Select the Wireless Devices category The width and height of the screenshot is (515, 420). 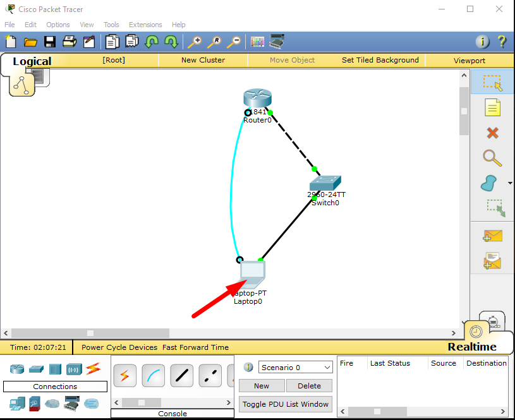(x=74, y=369)
